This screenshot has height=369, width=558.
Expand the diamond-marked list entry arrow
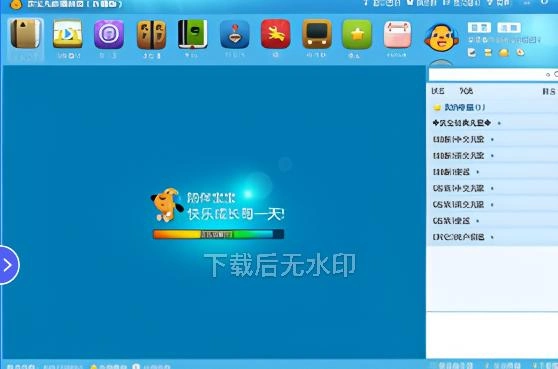coord(499,123)
